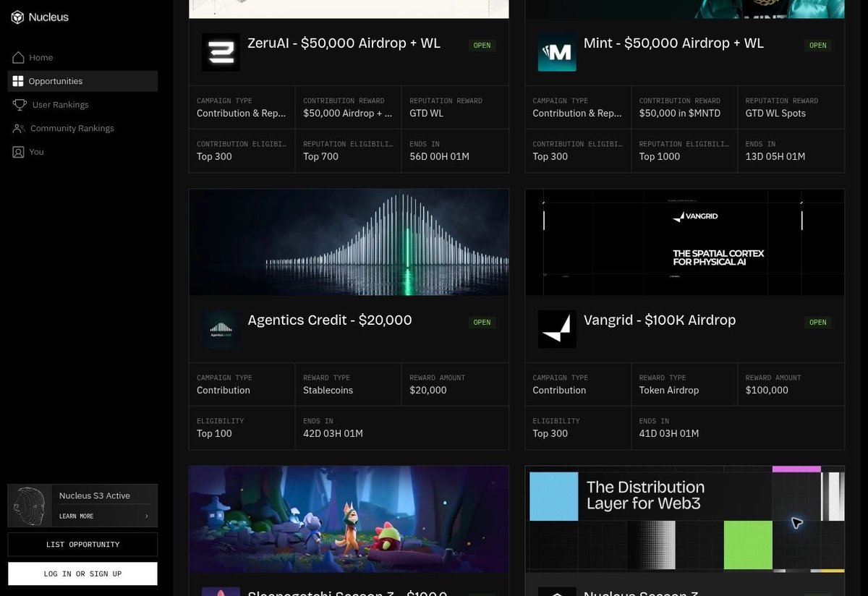Click Agentics reward amount $20,000
The width and height of the screenshot is (868, 596).
pos(428,390)
